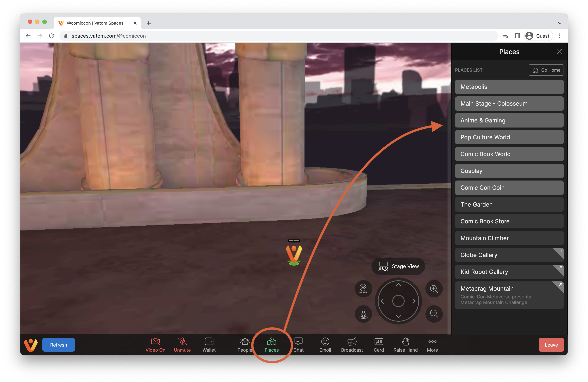This screenshot has height=382, width=588.
Task: Turn right with the joystick right arrow
Action: (x=414, y=301)
